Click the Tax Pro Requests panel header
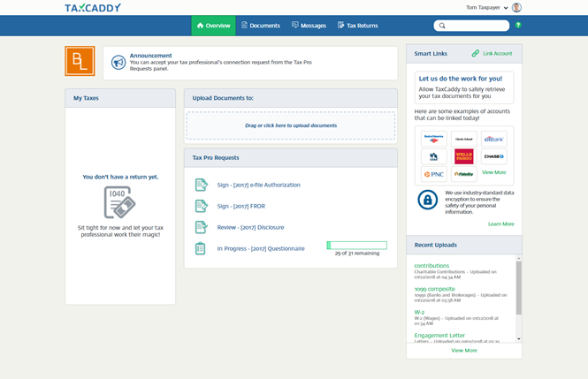The image size is (588, 379). point(291,157)
